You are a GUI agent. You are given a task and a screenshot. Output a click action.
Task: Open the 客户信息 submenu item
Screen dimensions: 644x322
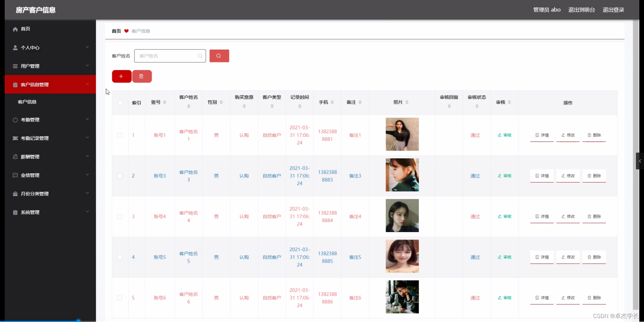tap(50, 102)
